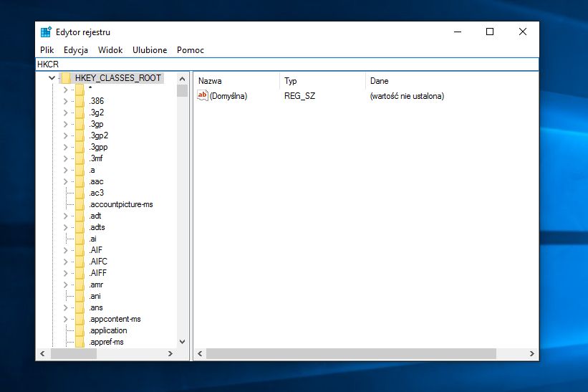Select the .appref-ms key label
The height and width of the screenshot is (392, 588).
[107, 342]
